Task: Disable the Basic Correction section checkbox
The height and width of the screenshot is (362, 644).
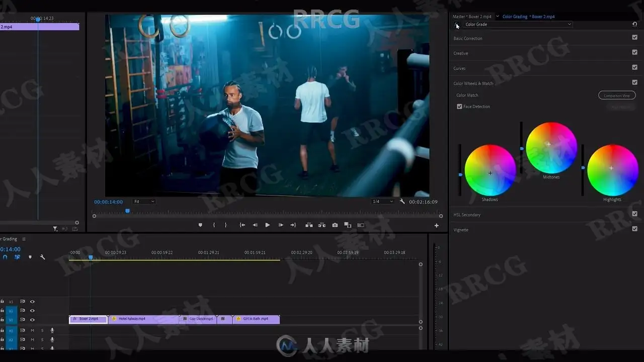Action: click(x=634, y=37)
